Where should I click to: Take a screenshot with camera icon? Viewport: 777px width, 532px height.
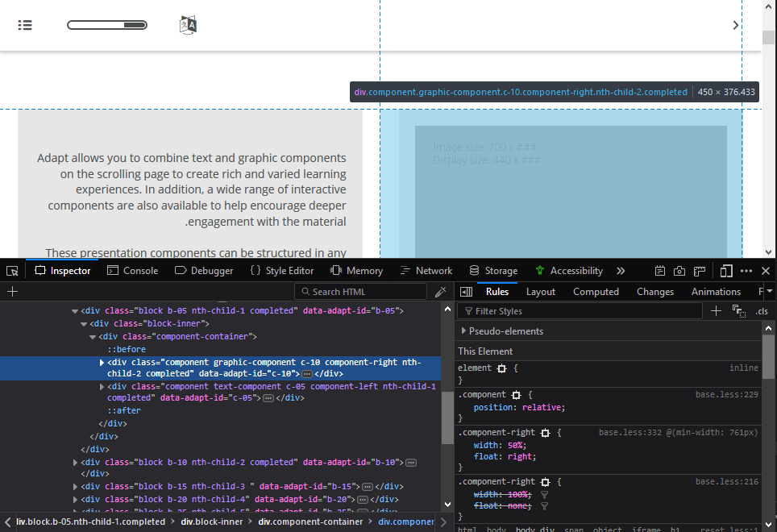(x=679, y=271)
